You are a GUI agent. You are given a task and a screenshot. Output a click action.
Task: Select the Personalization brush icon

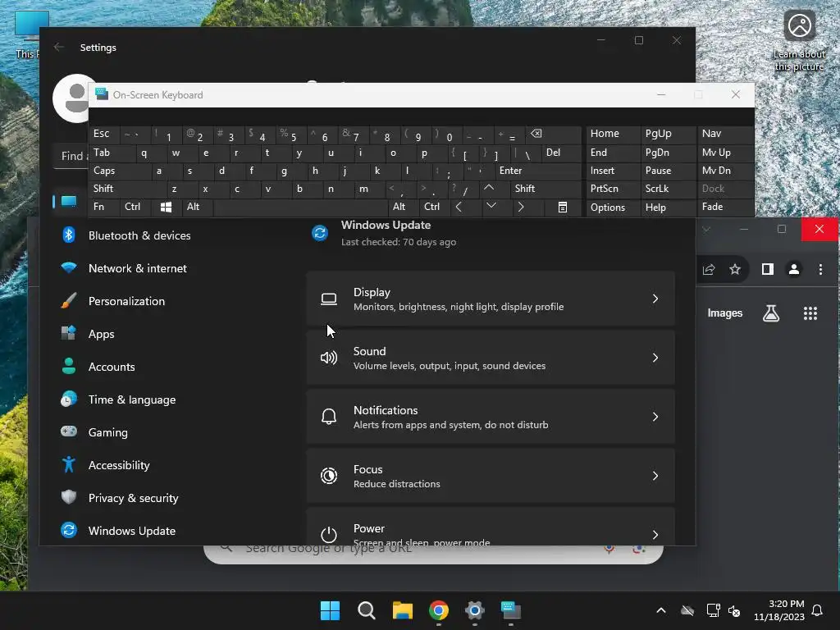tap(69, 301)
